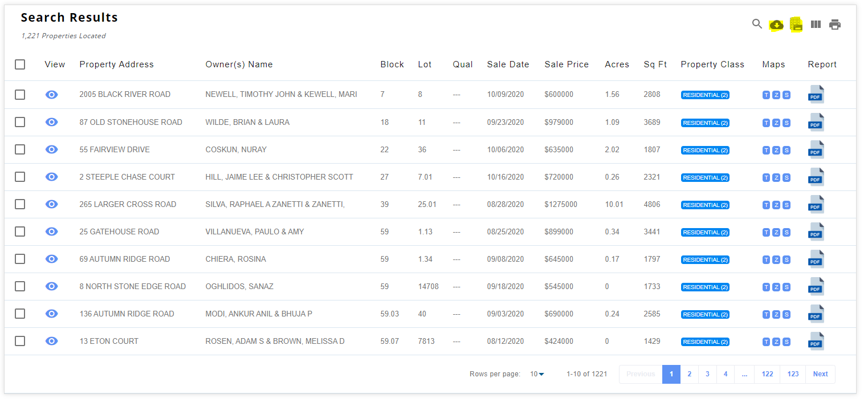This screenshot has width=868, height=402.
Task: Tick checkbox for 265 Larger Cross Road
Action: click(20, 204)
